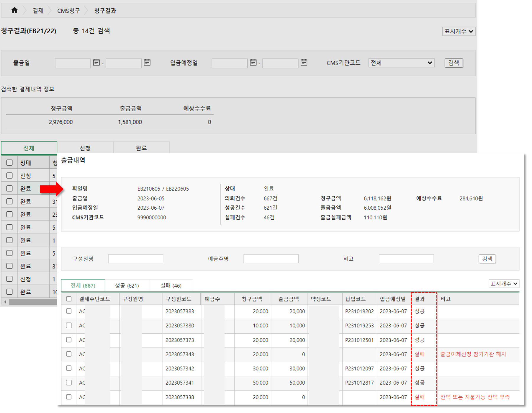Switch to 전체 (667) tab
This screenshot has width=532, height=413.
click(83, 285)
